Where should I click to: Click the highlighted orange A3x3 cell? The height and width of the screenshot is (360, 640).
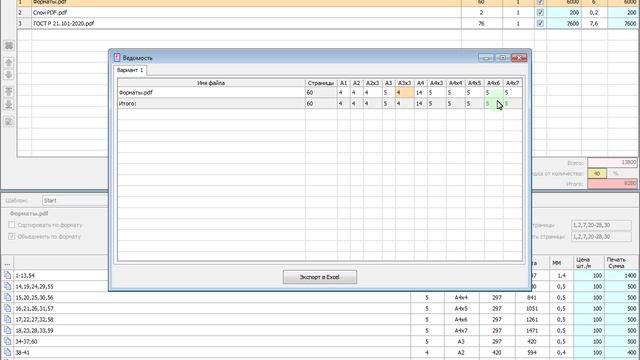(404, 93)
